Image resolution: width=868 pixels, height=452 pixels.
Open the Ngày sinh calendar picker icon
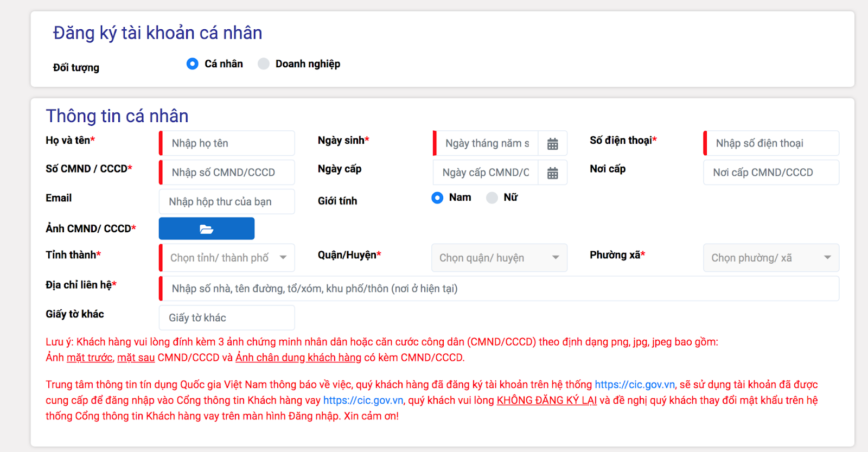tap(552, 144)
